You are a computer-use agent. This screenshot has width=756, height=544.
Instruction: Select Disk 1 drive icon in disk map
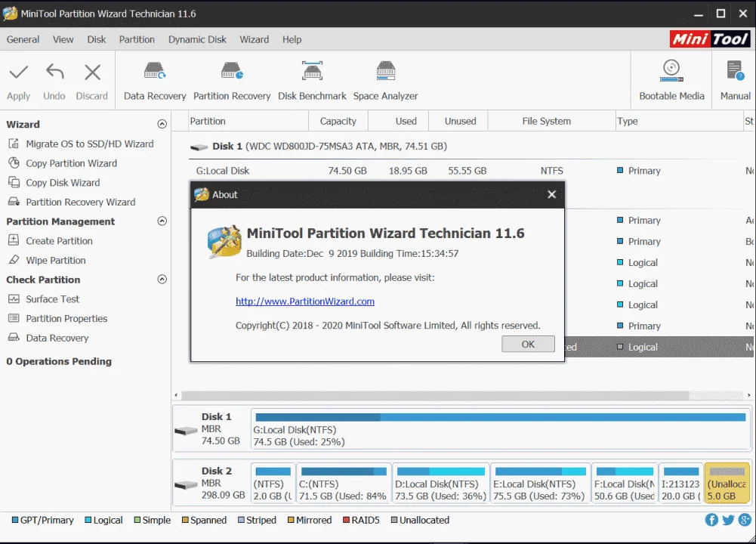pos(186,431)
